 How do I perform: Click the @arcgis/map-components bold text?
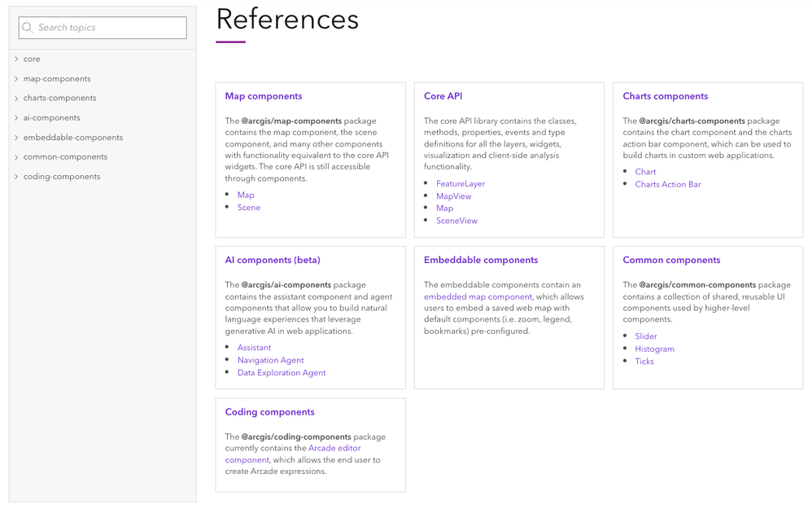click(291, 121)
